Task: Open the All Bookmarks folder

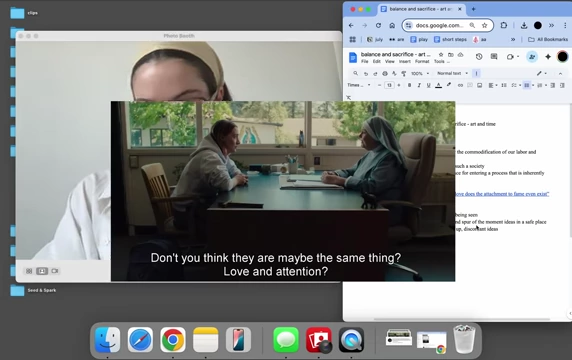Action: click(548, 39)
